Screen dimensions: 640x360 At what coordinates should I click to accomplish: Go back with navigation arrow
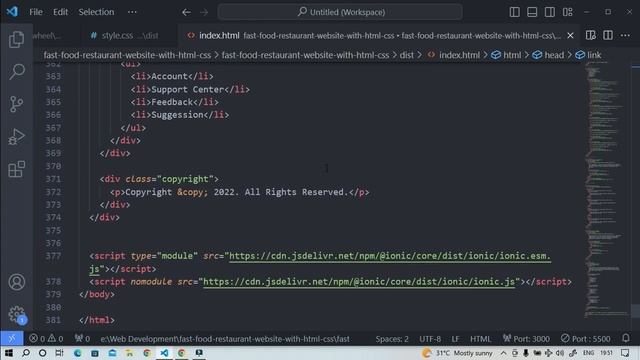186,12
